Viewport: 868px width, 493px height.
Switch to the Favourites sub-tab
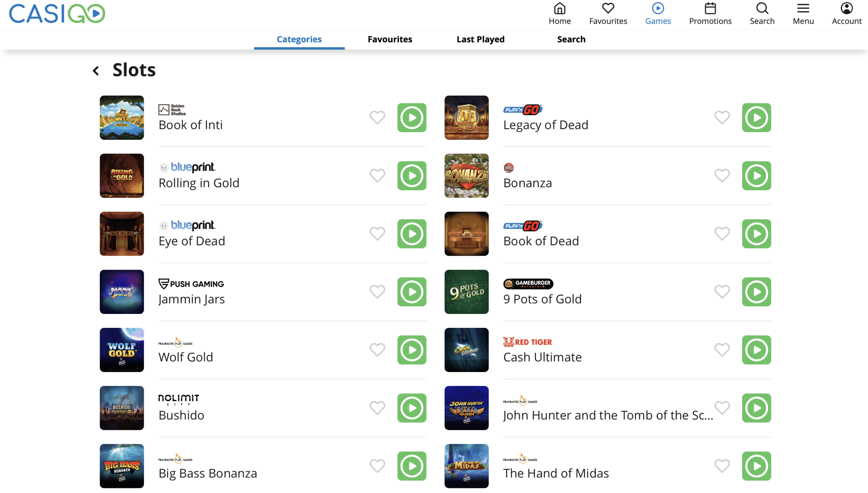tap(390, 39)
